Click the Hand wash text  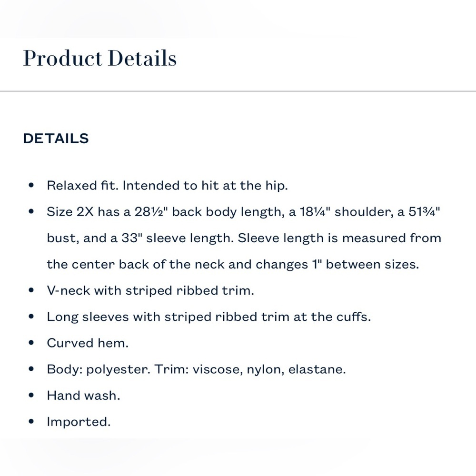pos(83,396)
